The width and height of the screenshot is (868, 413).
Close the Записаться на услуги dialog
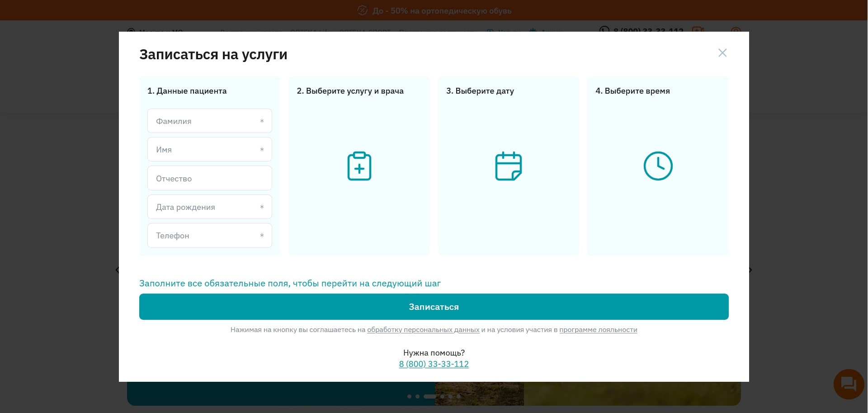coord(722,53)
